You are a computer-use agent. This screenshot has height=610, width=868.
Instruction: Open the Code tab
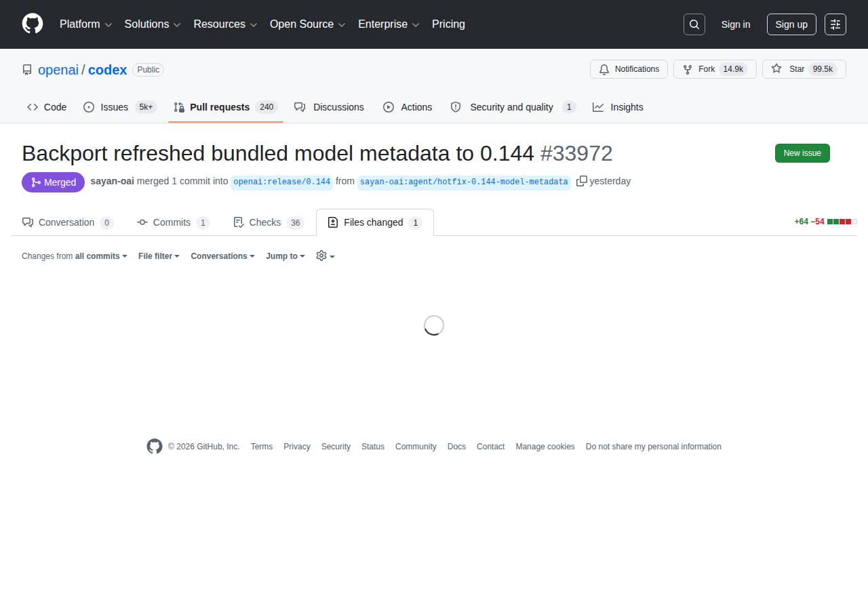[47, 107]
